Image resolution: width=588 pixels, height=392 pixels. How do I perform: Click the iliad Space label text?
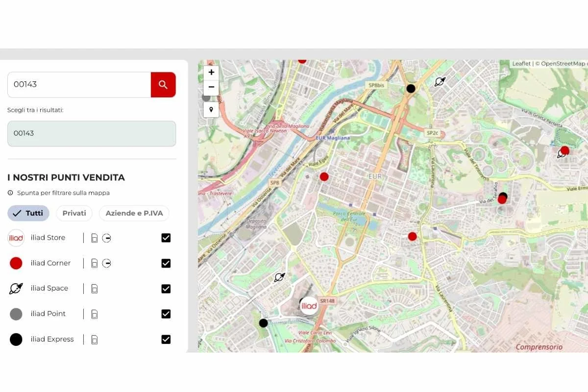49,288
